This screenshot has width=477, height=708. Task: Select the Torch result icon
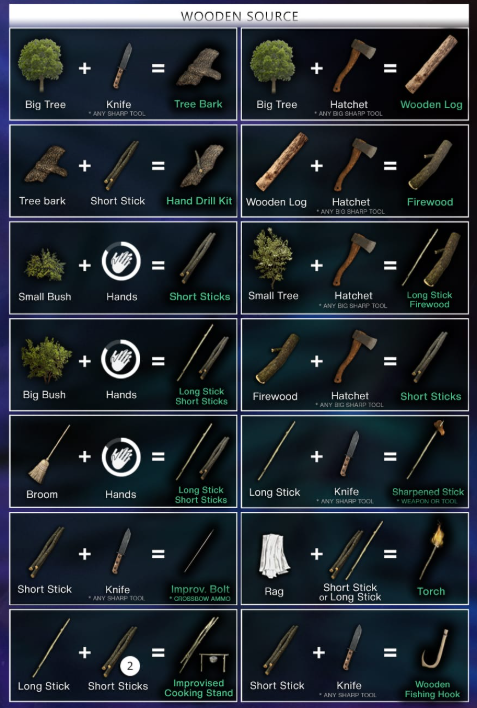432,551
